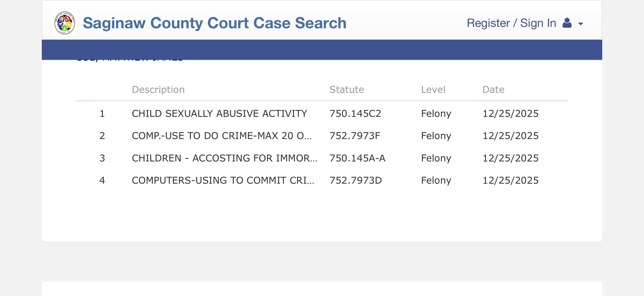This screenshot has height=296, width=644.
Task: Click the Felony level in charge 3
Action: click(436, 158)
